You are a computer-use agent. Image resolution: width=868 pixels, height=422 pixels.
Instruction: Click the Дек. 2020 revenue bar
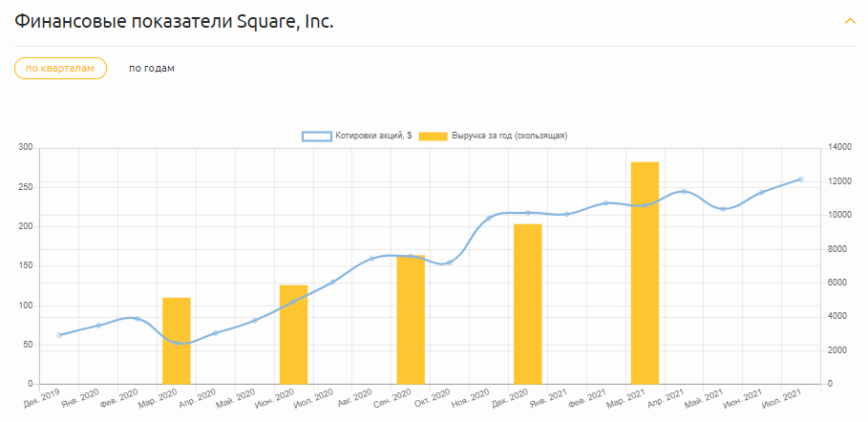pos(528,304)
